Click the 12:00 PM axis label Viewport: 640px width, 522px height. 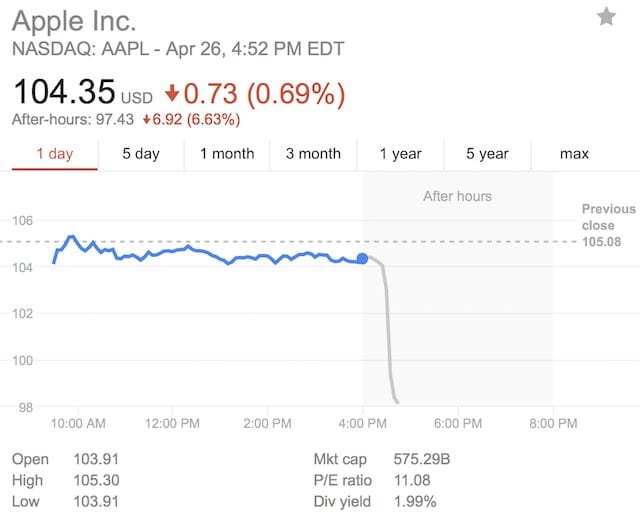tap(171, 423)
